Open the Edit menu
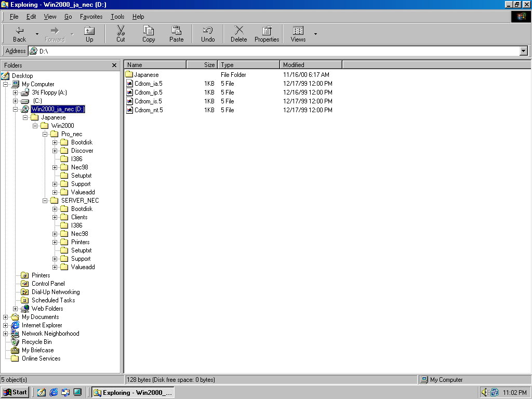The image size is (532, 399). click(31, 17)
